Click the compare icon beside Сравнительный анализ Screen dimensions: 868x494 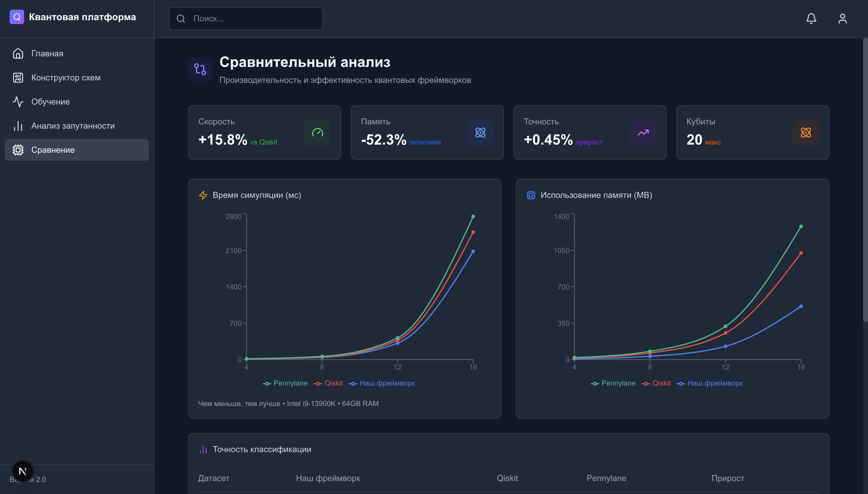pyautogui.click(x=200, y=69)
